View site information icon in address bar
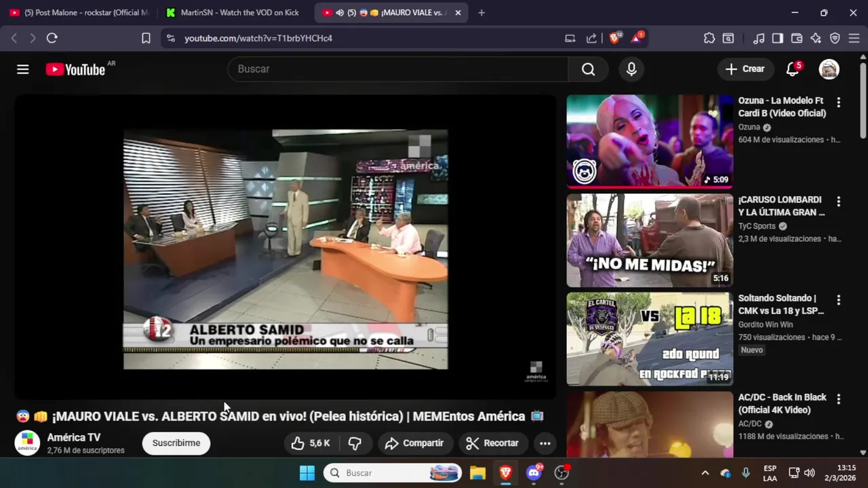The height and width of the screenshot is (488, 868). pos(170,39)
